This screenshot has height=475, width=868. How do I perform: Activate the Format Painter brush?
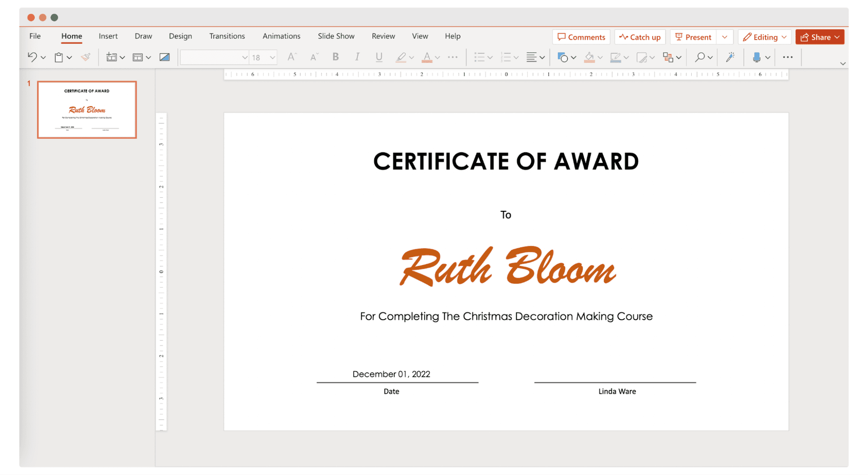coord(85,57)
